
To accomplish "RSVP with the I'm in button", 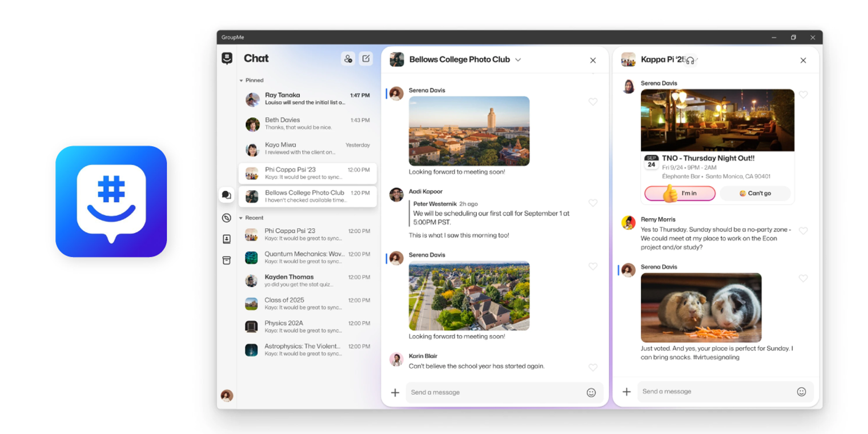I will click(679, 194).
